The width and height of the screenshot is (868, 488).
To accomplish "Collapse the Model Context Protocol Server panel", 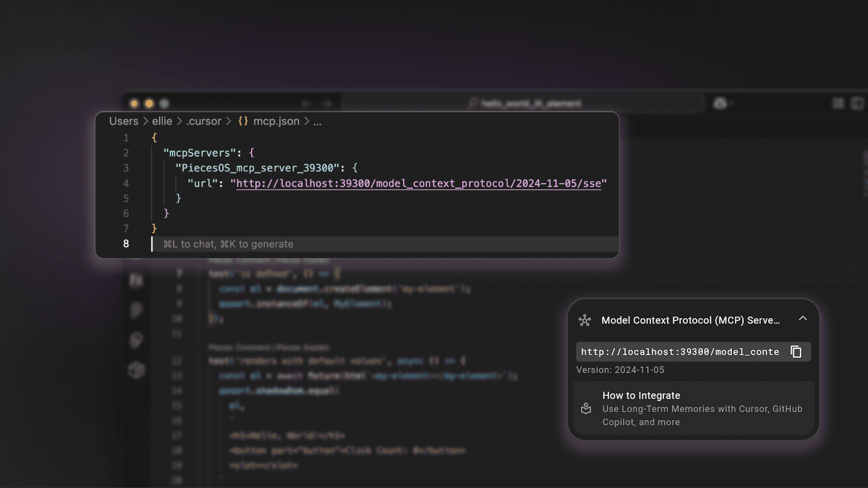I will [x=803, y=319].
